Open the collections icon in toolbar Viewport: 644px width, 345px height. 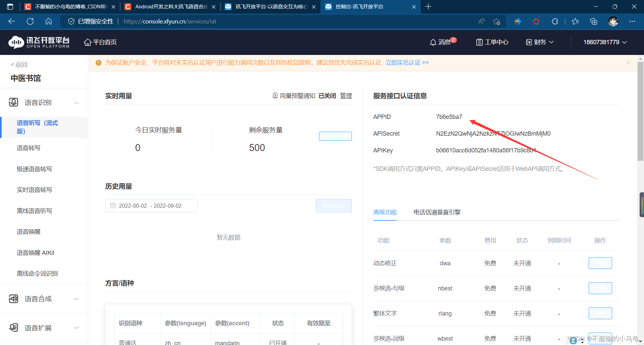tap(594, 21)
